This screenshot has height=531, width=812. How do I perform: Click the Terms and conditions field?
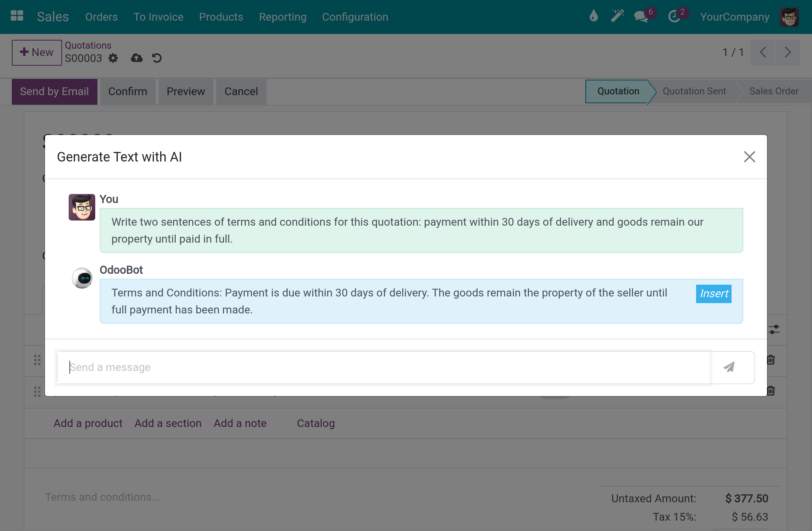[x=103, y=497]
